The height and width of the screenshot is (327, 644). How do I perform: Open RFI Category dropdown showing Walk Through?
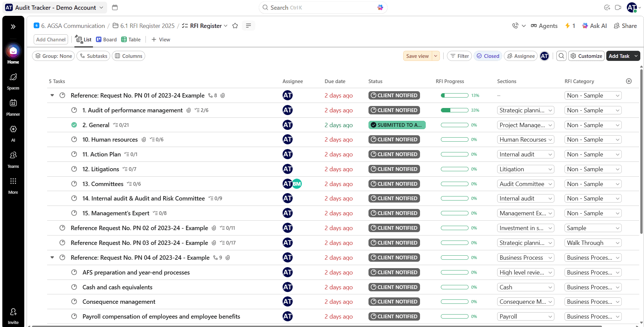[593, 243]
